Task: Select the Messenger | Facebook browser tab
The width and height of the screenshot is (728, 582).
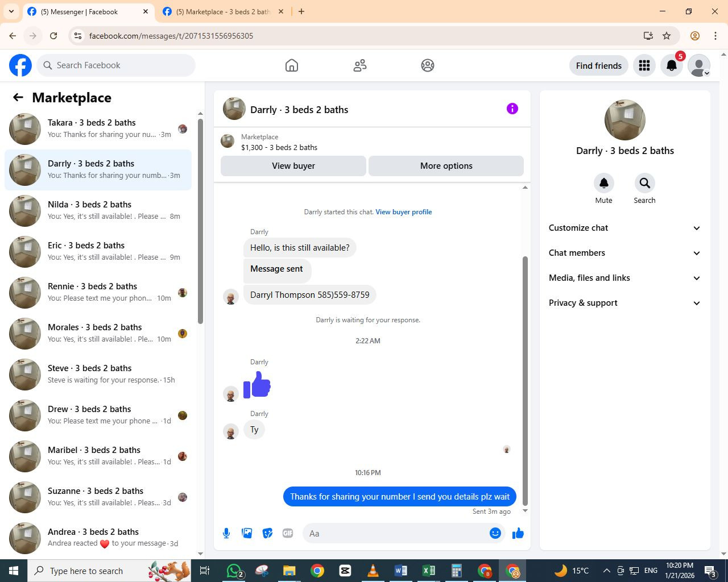Action: click(x=88, y=11)
